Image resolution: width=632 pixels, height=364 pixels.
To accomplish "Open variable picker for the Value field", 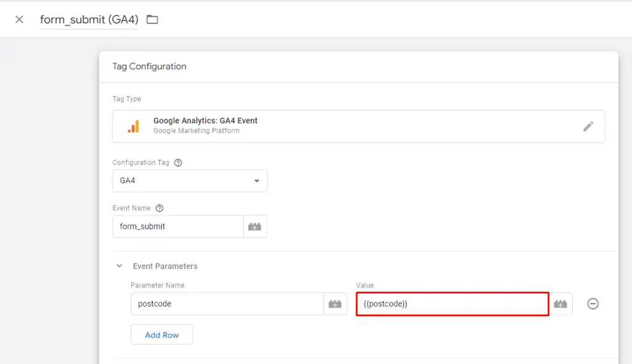I will click(560, 304).
